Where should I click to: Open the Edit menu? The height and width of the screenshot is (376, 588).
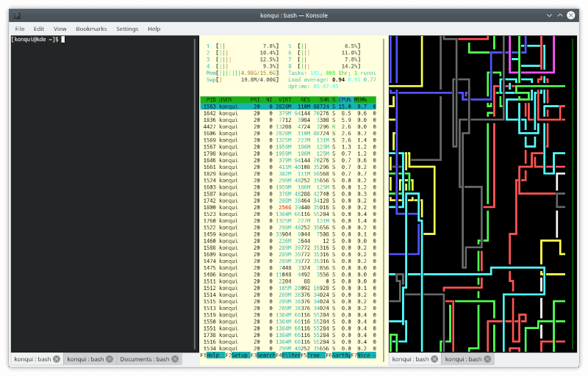(x=38, y=29)
